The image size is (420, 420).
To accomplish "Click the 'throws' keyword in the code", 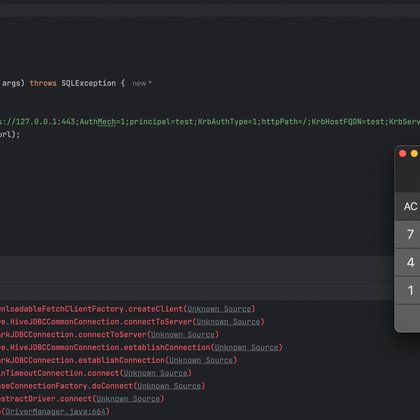I will tap(43, 83).
